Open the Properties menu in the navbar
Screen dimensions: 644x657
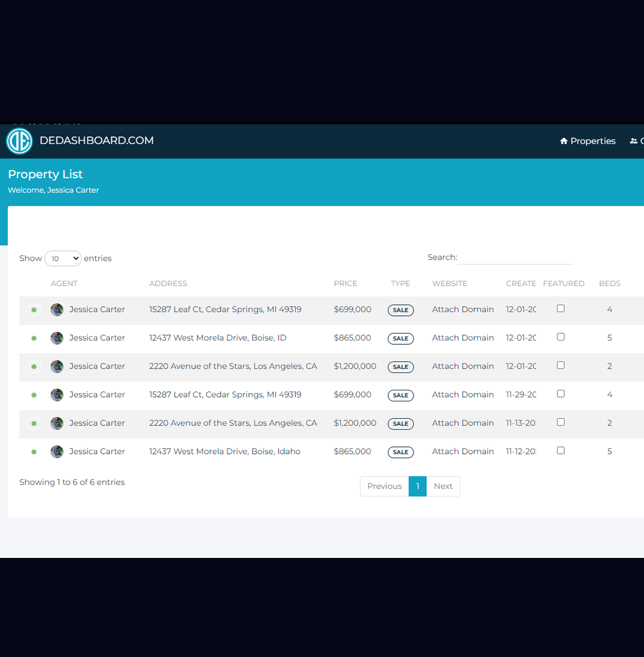click(588, 141)
